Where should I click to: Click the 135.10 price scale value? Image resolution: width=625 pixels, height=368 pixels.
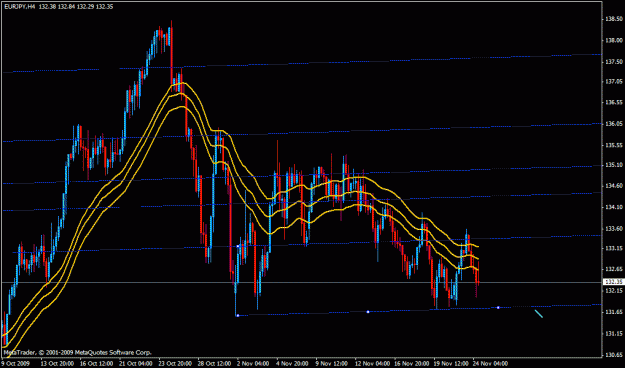pos(614,165)
